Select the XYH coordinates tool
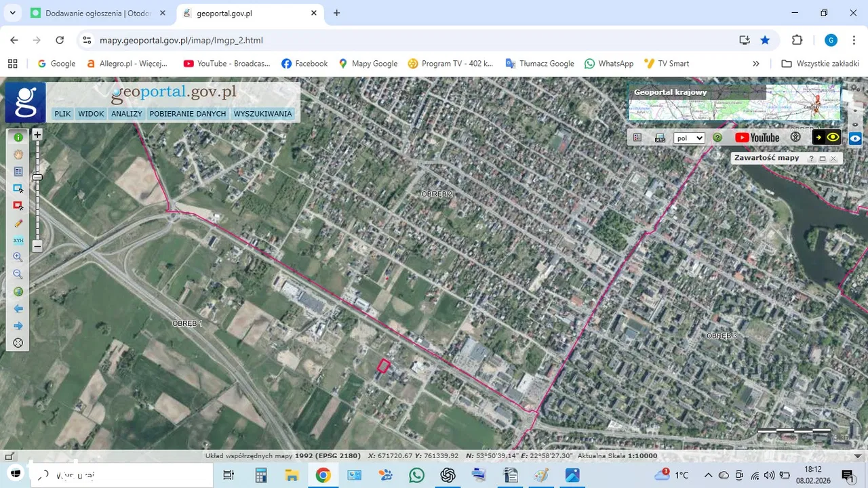Screen dimensions: 868x488 [18, 241]
